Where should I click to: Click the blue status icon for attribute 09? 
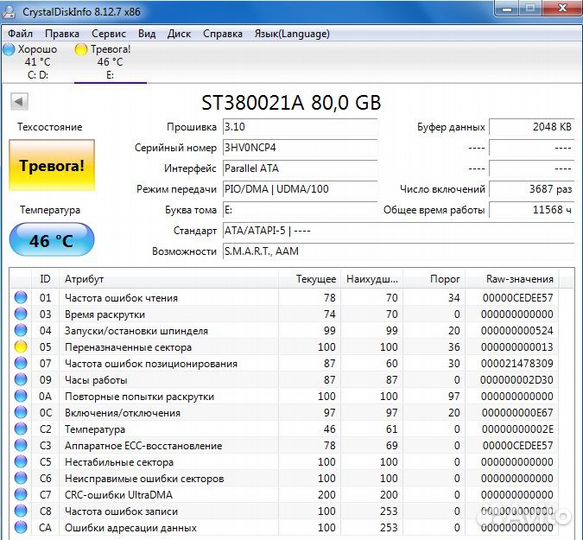(x=21, y=379)
